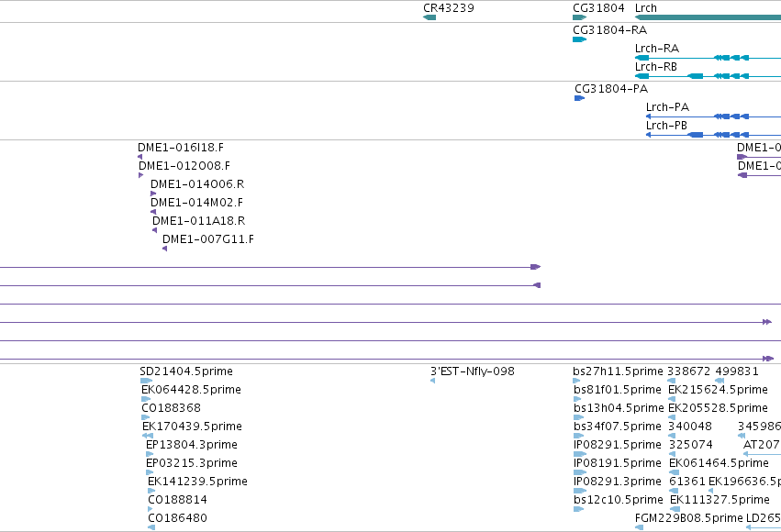This screenshot has height=532, width=781.
Task: Open the EK061464.5prime EST label
Action: (720, 463)
